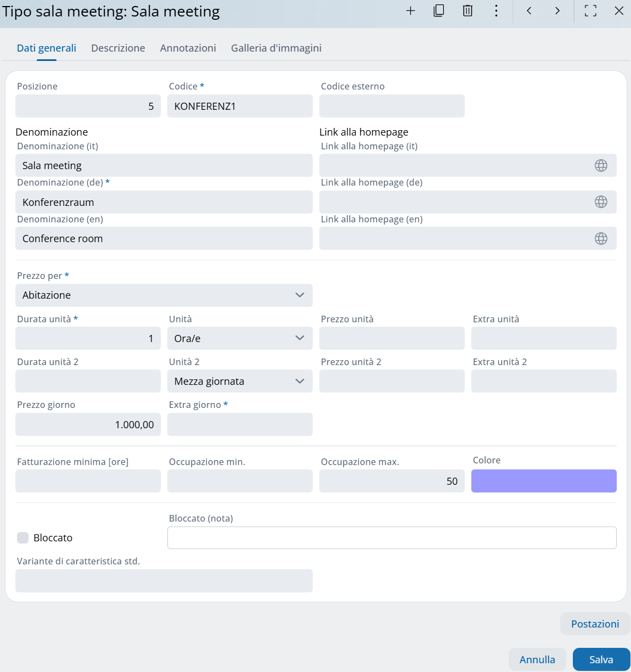Screen dimensions: 631x672
Task: Go to previous record with left arrow
Action: pyautogui.click(x=529, y=11)
